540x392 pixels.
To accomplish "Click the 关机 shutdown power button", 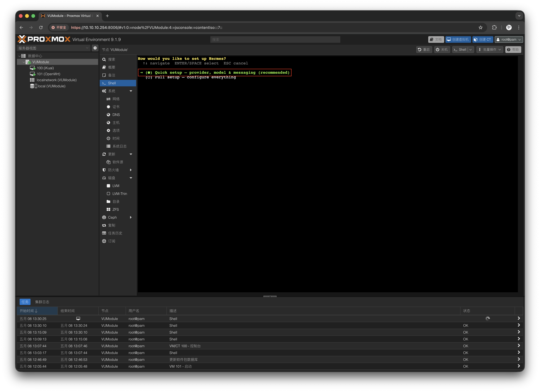I will coord(442,49).
